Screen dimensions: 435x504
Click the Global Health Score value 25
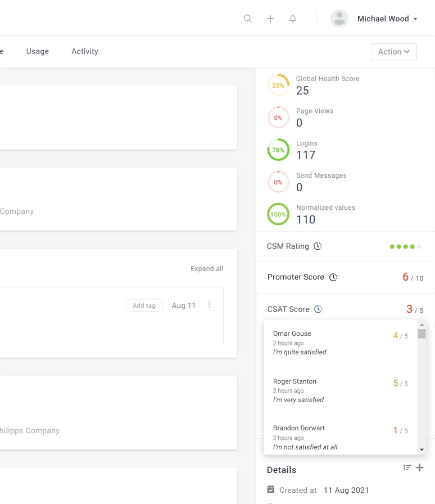[x=302, y=91]
